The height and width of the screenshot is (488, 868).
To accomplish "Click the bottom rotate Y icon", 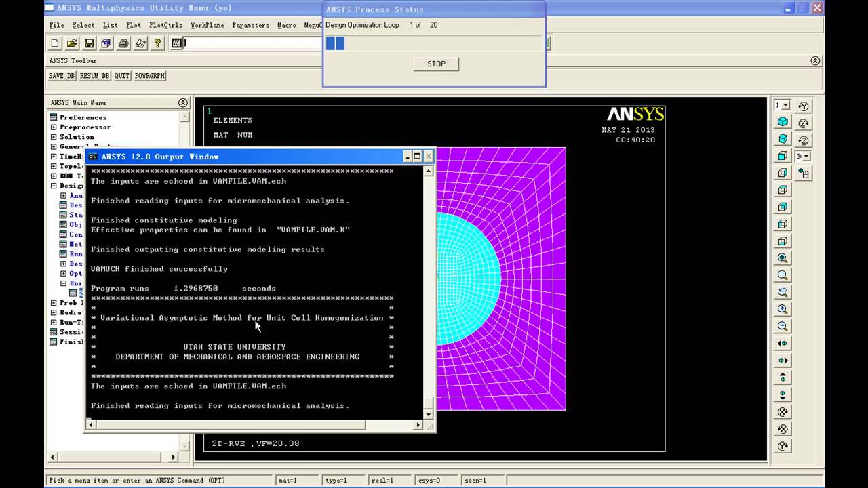I will [783, 445].
